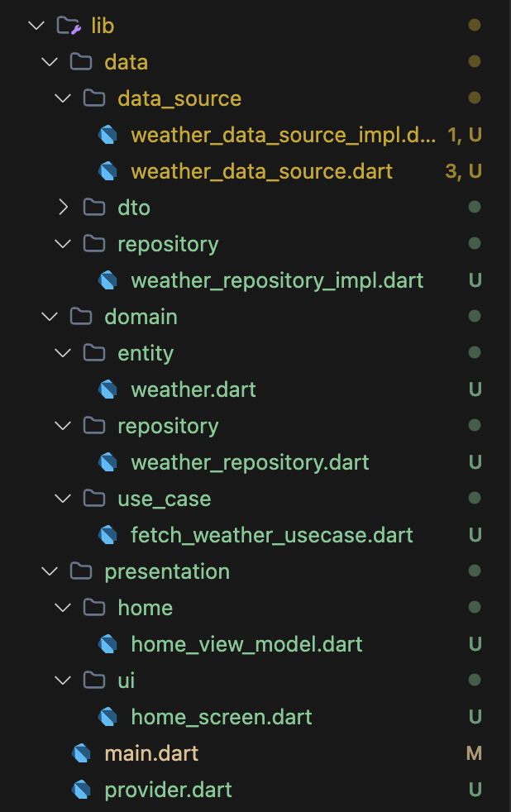Click Dart icon beside weather_data_source.dart
511x812 pixels.
(107, 171)
